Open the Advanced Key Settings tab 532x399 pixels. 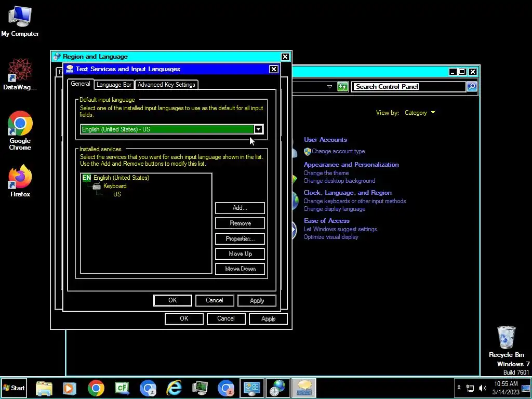(166, 85)
